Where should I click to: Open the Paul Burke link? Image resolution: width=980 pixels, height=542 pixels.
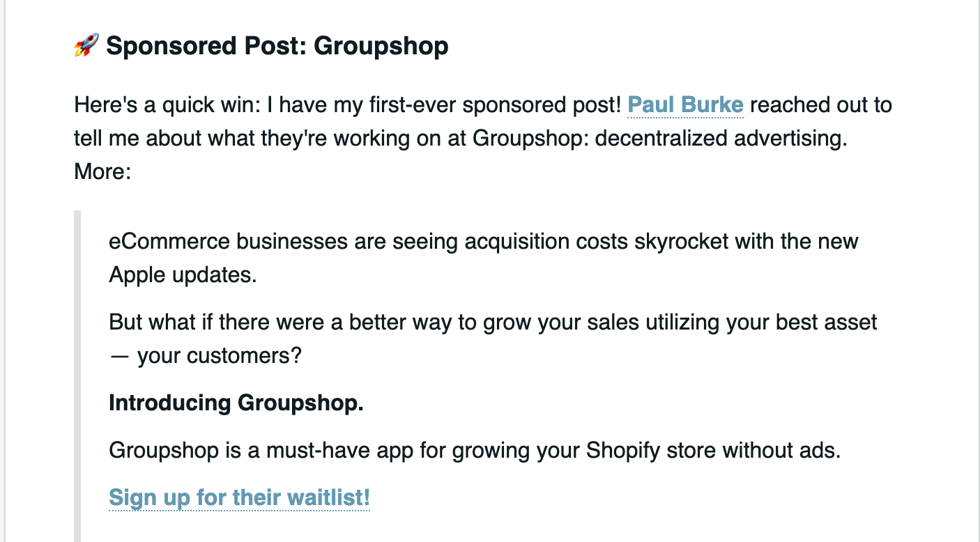tap(685, 105)
